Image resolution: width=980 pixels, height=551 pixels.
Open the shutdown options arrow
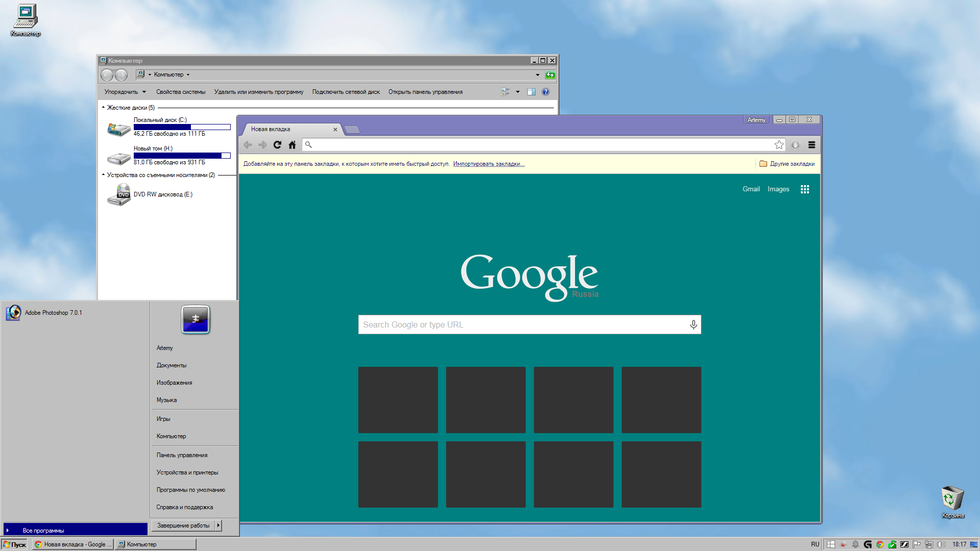coord(218,525)
